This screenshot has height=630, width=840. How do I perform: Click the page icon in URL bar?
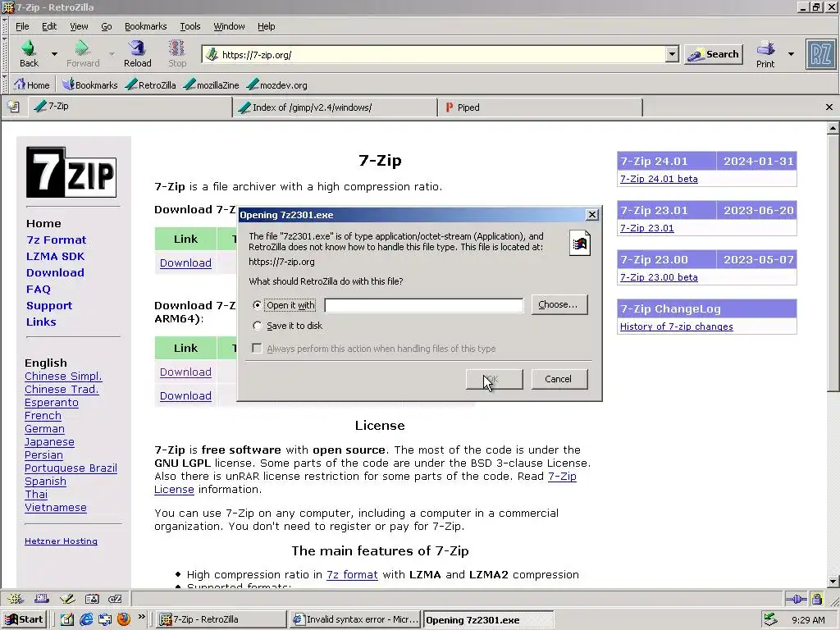point(212,54)
